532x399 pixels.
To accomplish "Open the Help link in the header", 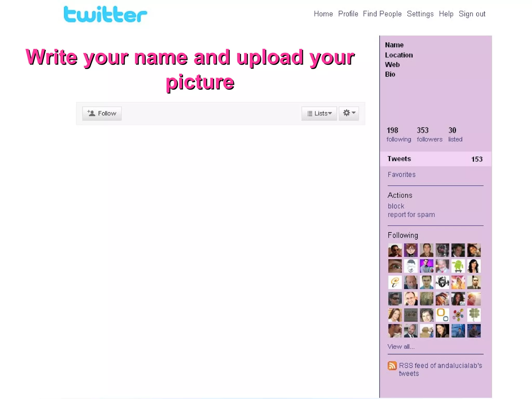I will coord(446,14).
